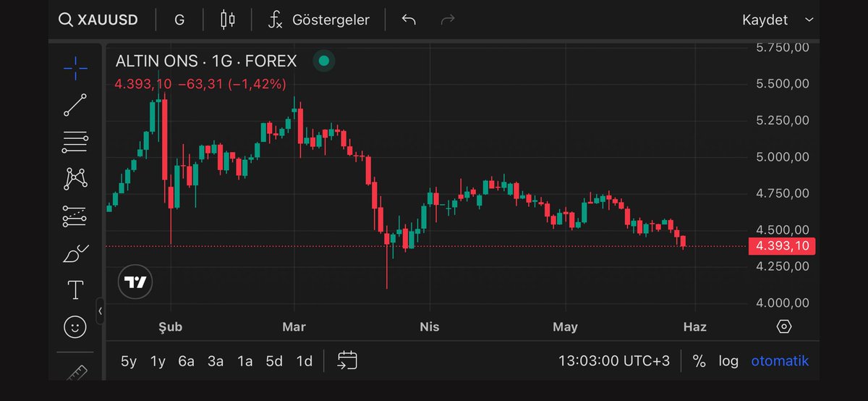Toggle otomatik auto scale

(x=780, y=361)
